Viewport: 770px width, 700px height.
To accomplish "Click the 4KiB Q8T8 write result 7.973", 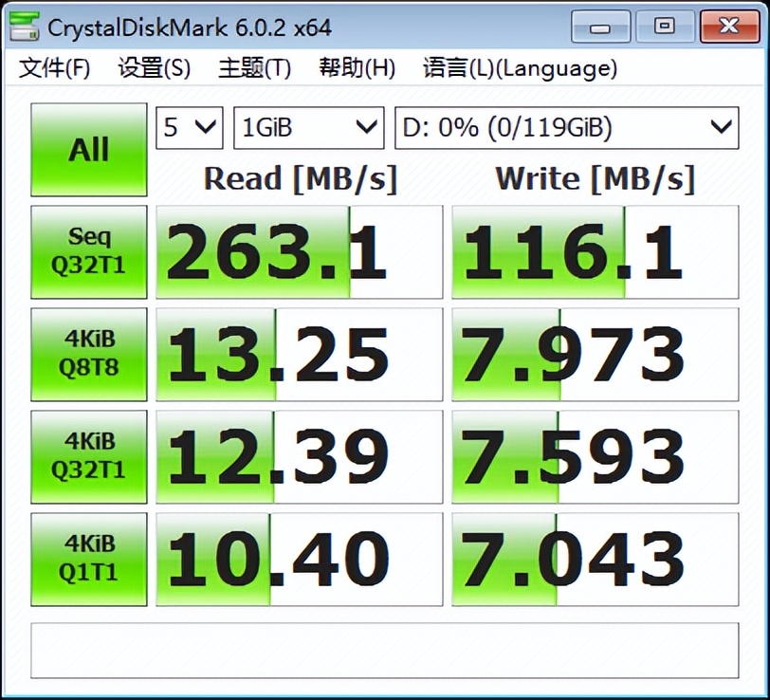I will (596, 354).
